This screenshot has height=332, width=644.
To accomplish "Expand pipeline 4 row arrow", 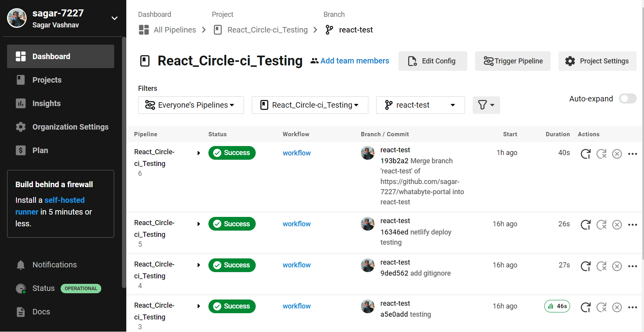I will tap(199, 265).
